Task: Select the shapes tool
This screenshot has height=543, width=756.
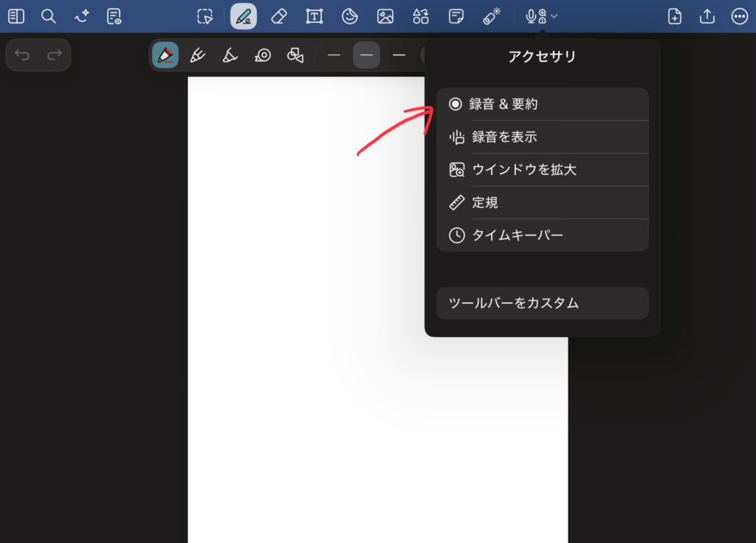Action: point(420,16)
